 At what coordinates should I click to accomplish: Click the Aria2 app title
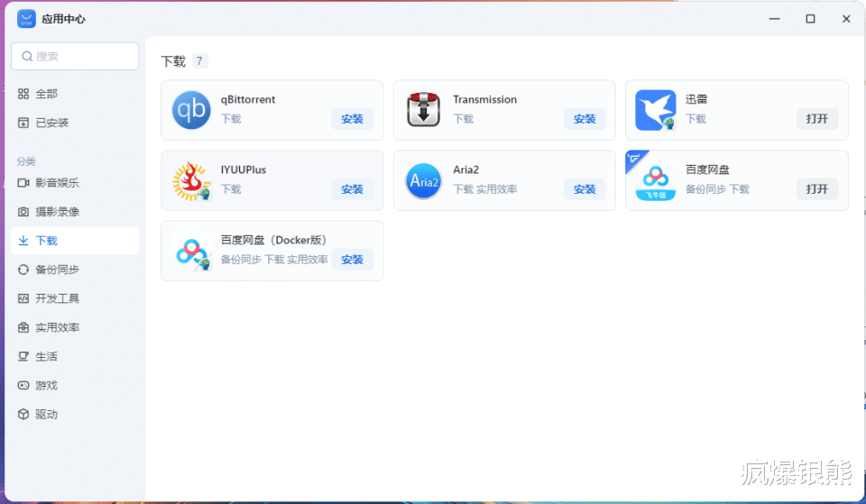466,170
